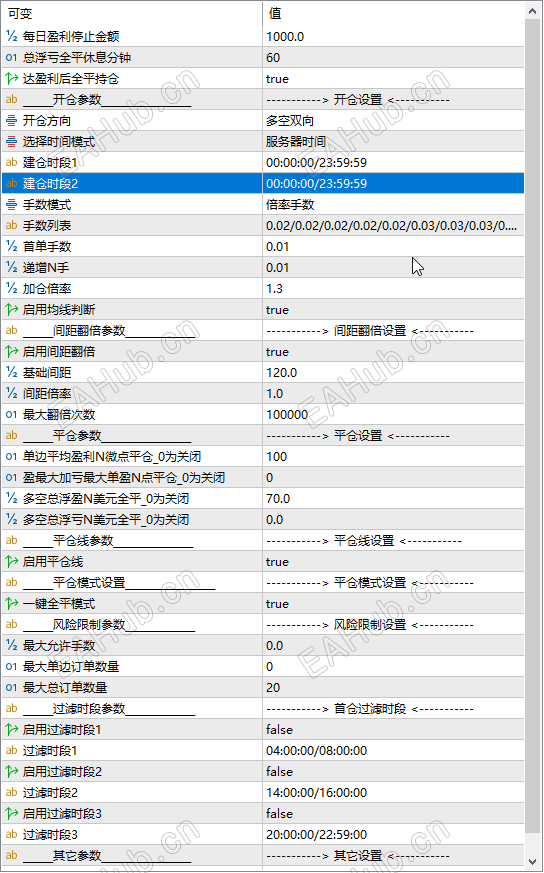Select the 开仓参数 section header row
Viewport: 544px width, 873px height.
pyautogui.click(x=263, y=100)
